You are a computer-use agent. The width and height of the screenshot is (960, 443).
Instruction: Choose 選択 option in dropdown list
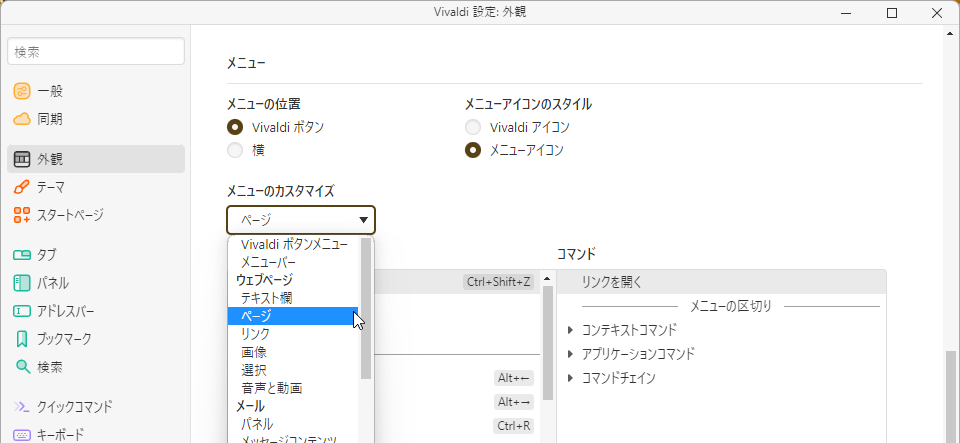click(293, 370)
